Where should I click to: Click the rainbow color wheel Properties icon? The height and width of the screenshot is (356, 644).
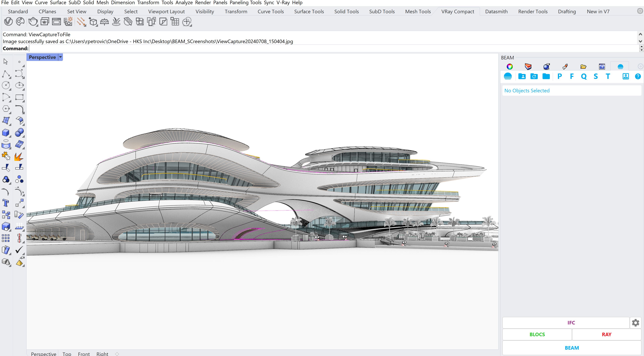pyautogui.click(x=509, y=66)
